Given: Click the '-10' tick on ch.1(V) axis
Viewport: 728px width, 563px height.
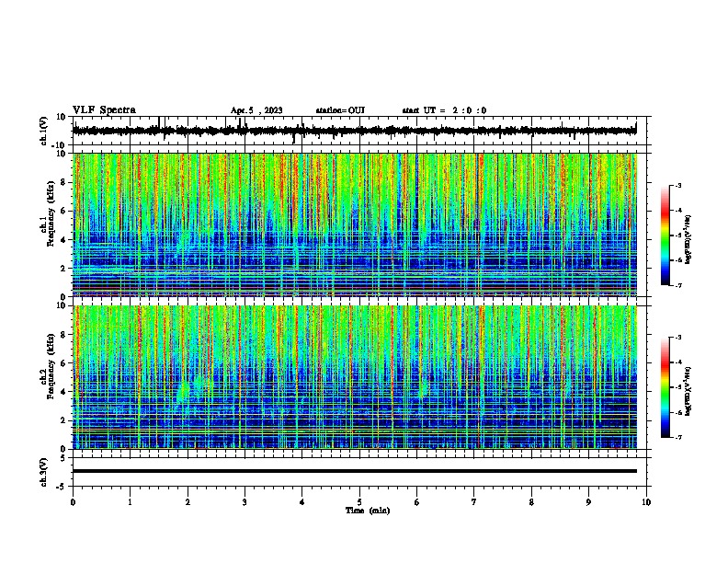Looking at the screenshot, I should [x=60, y=145].
